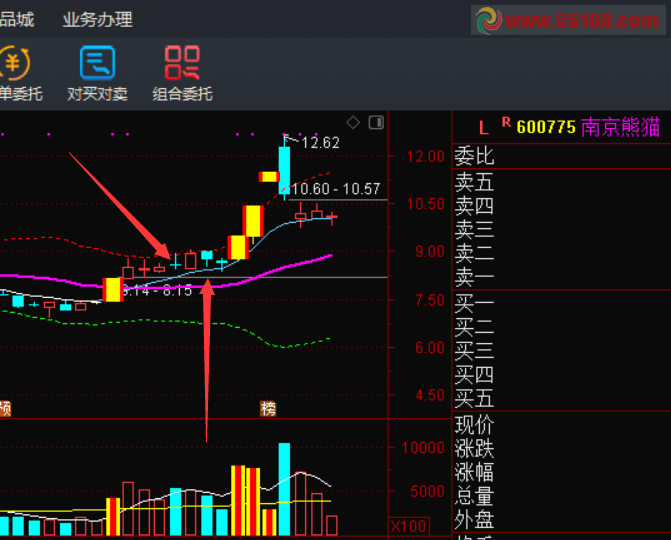Image resolution: width=671 pixels, height=540 pixels.
Task: Click the stock code 600775
Action: (546, 127)
